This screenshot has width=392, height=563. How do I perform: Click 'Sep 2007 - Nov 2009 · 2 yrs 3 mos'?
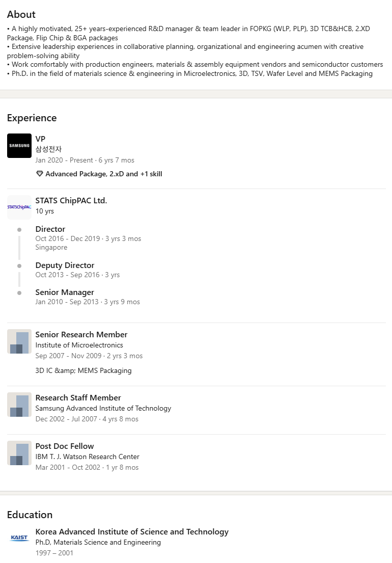[x=89, y=356]
